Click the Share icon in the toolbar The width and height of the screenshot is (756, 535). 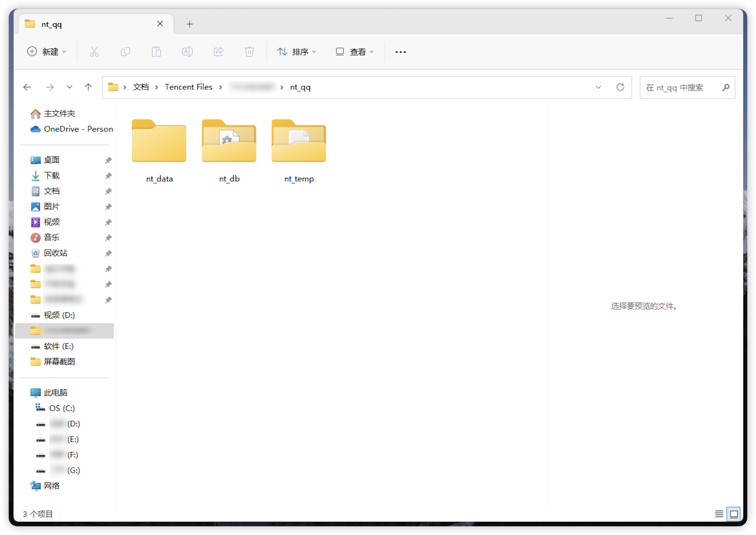click(218, 52)
